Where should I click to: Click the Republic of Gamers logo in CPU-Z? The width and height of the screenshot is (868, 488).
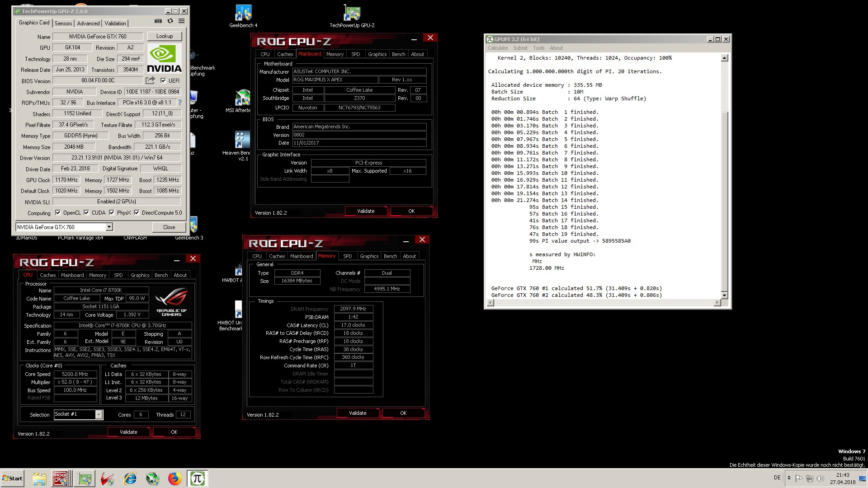(x=171, y=302)
